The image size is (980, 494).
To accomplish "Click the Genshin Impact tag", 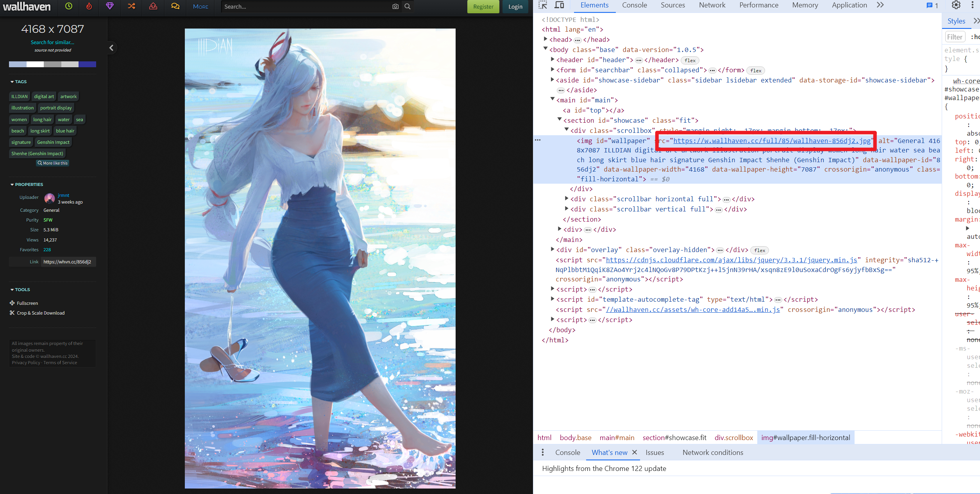I will [53, 142].
